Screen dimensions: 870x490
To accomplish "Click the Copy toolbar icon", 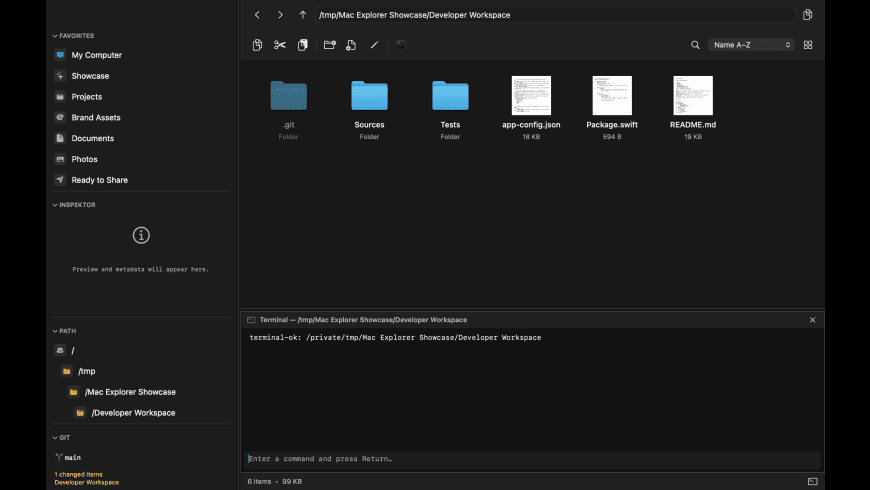I will pos(257,45).
